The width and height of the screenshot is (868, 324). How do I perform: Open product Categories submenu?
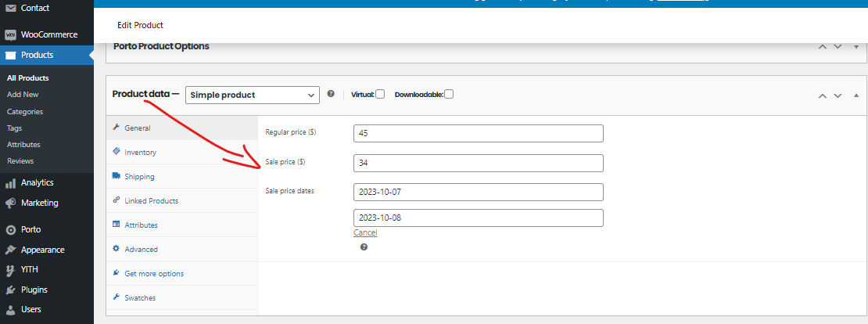(x=25, y=111)
